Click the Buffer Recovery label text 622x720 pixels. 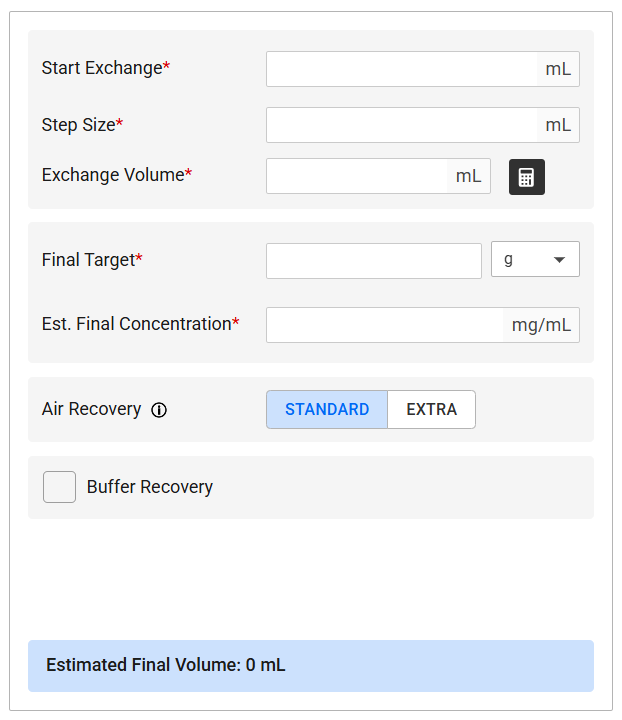click(x=150, y=487)
